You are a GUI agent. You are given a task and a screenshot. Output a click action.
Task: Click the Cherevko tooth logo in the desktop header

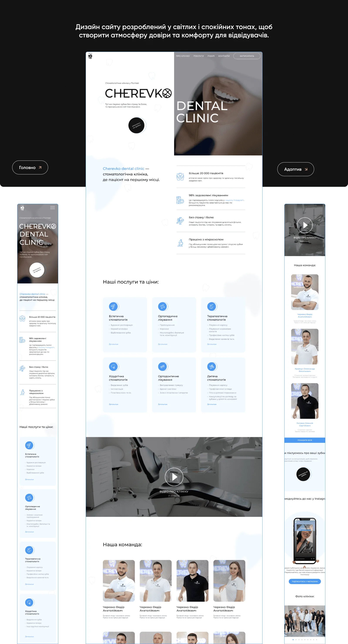pyautogui.click(x=90, y=56)
